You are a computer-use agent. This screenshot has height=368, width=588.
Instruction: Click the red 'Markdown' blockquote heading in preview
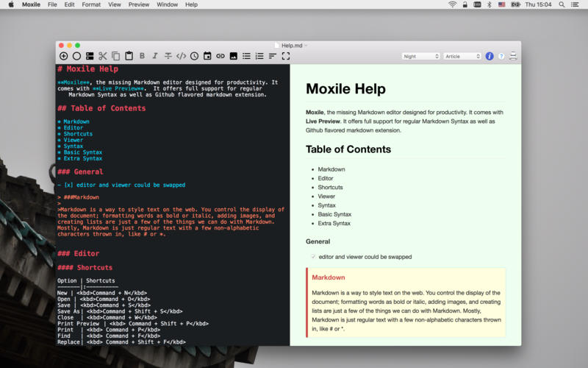329,277
